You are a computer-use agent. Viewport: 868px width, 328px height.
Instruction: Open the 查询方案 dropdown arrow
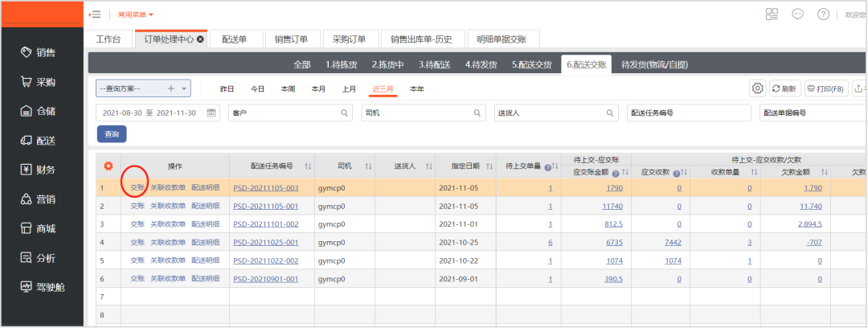(x=185, y=88)
